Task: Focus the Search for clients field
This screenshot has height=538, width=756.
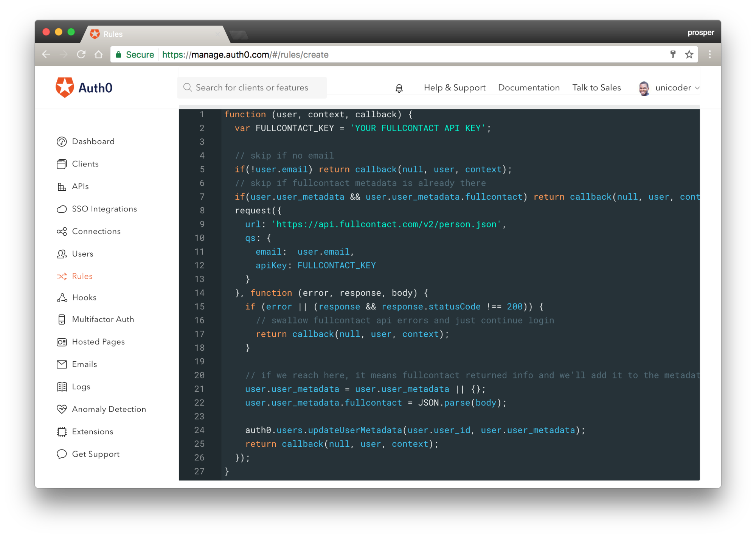Action: coord(252,88)
